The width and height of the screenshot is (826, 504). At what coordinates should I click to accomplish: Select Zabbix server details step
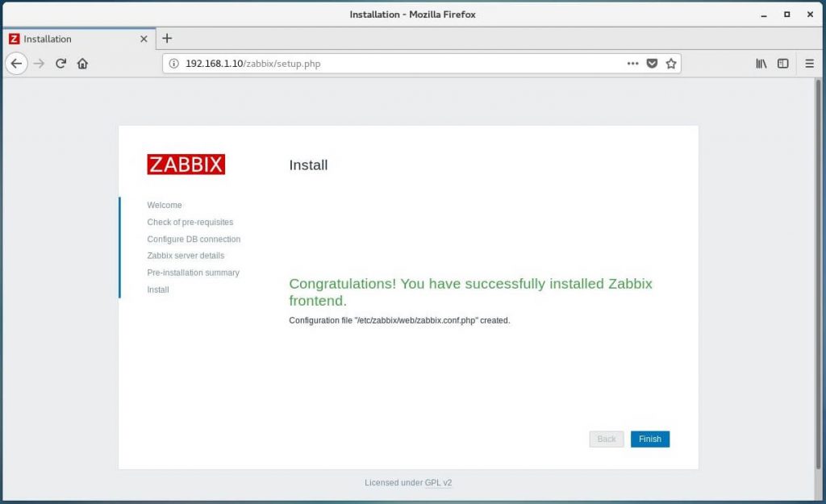(x=186, y=256)
